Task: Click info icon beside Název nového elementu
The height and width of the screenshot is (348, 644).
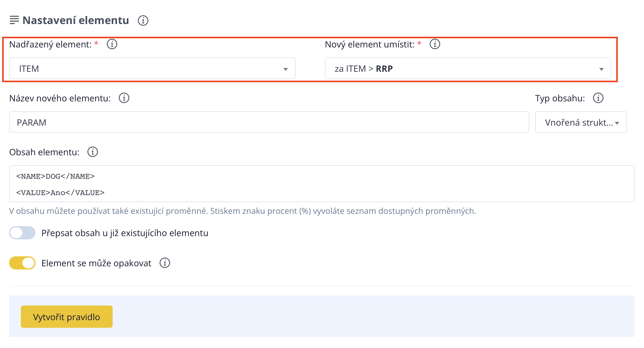Action: pyautogui.click(x=124, y=98)
